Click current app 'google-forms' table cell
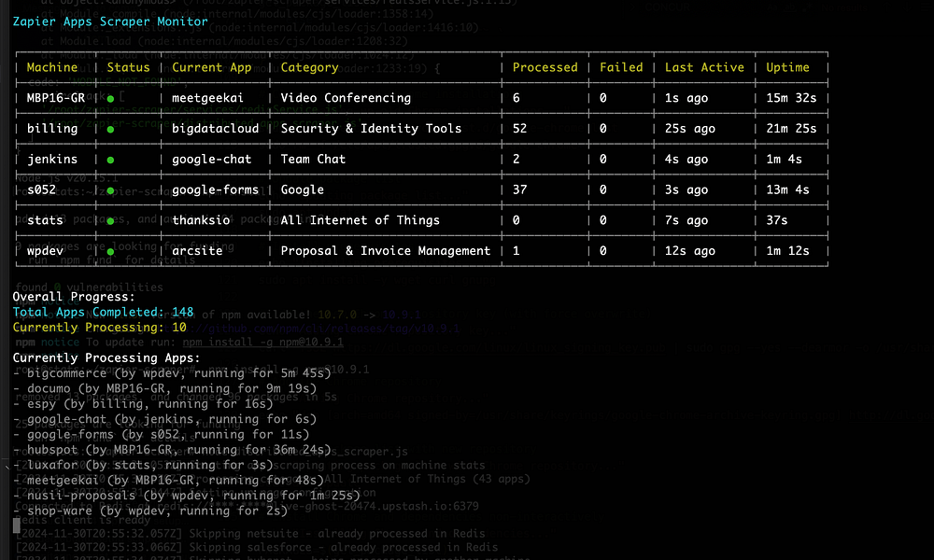934x560 pixels. pyautogui.click(x=215, y=189)
